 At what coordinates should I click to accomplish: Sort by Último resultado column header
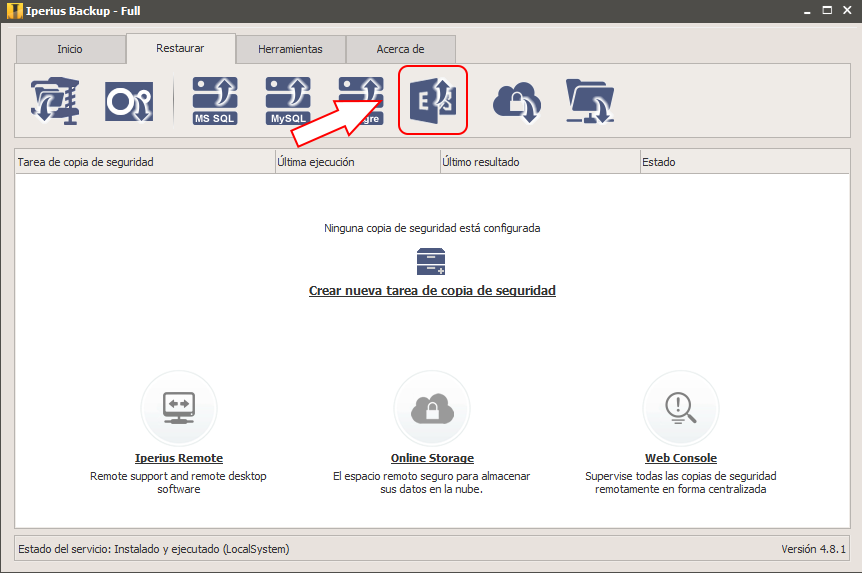540,162
